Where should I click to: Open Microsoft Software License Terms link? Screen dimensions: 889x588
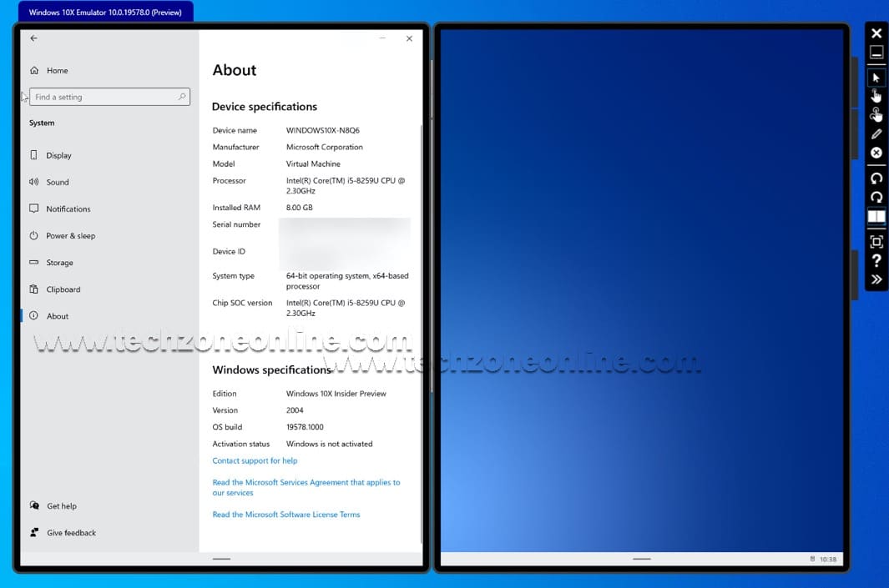click(x=285, y=515)
